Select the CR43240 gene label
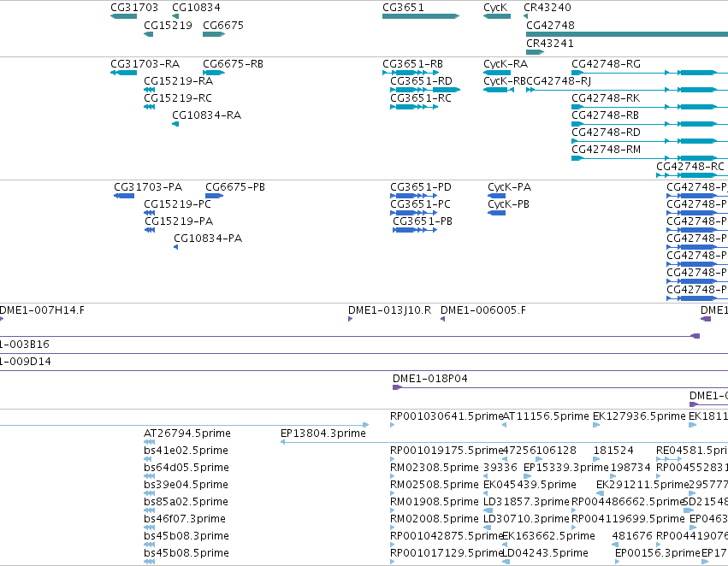The image size is (728, 566). click(x=547, y=8)
